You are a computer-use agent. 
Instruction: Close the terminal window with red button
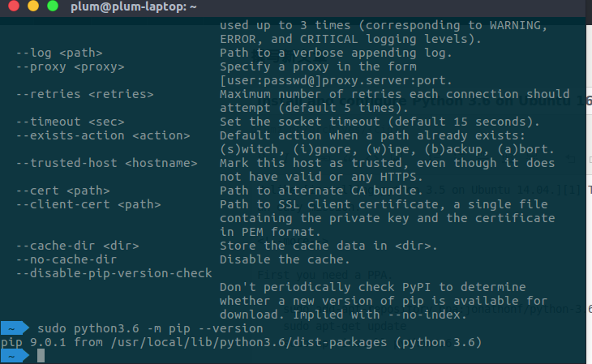(x=14, y=6)
